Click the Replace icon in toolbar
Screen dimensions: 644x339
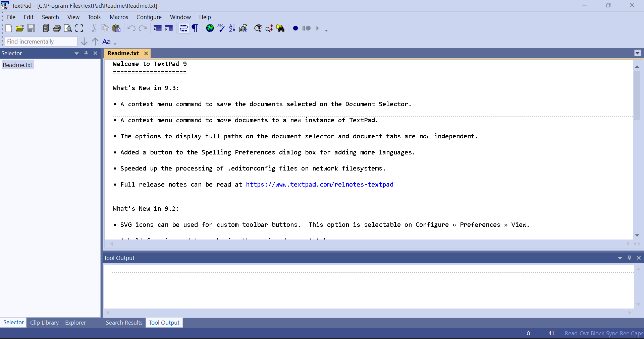click(269, 28)
